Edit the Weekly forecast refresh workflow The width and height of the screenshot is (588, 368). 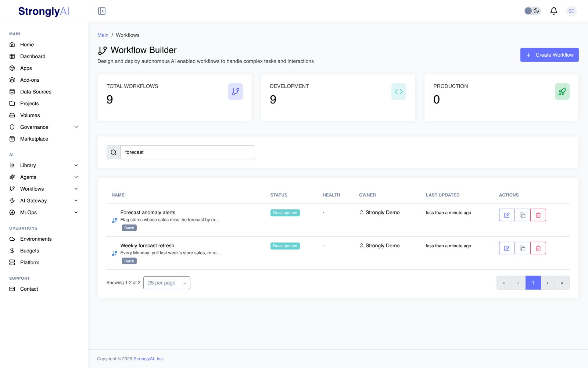(507, 248)
